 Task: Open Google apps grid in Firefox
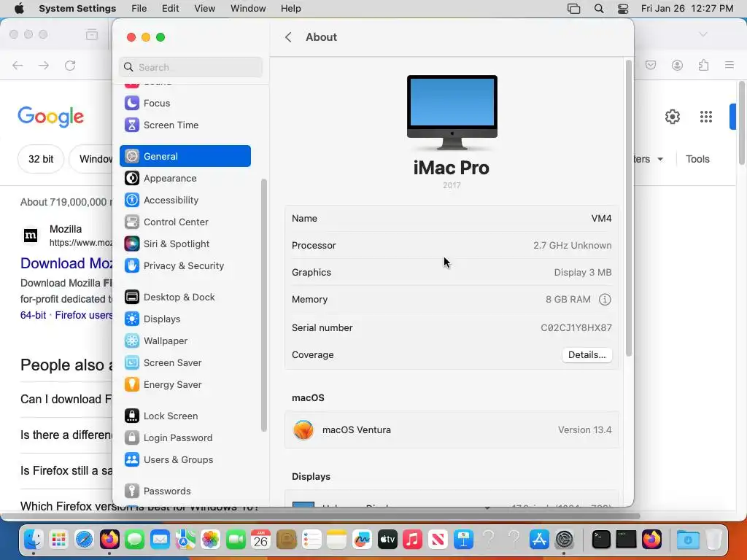coord(706,117)
